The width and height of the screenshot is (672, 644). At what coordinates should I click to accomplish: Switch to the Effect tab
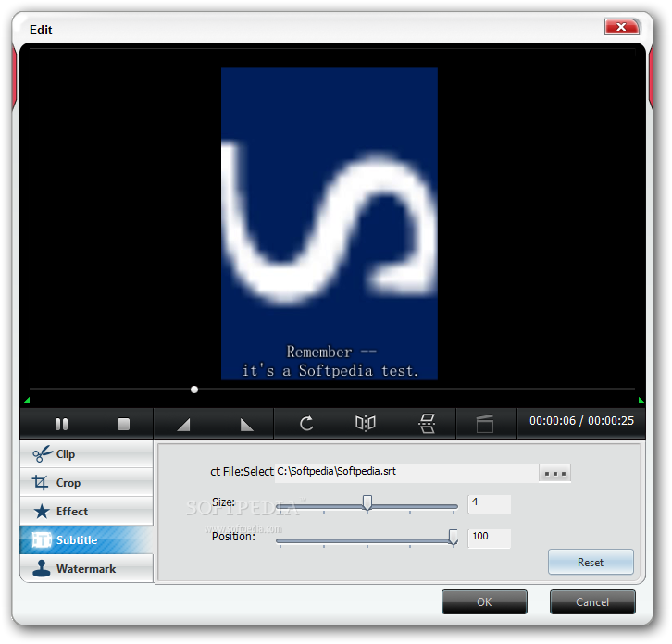click(86, 511)
